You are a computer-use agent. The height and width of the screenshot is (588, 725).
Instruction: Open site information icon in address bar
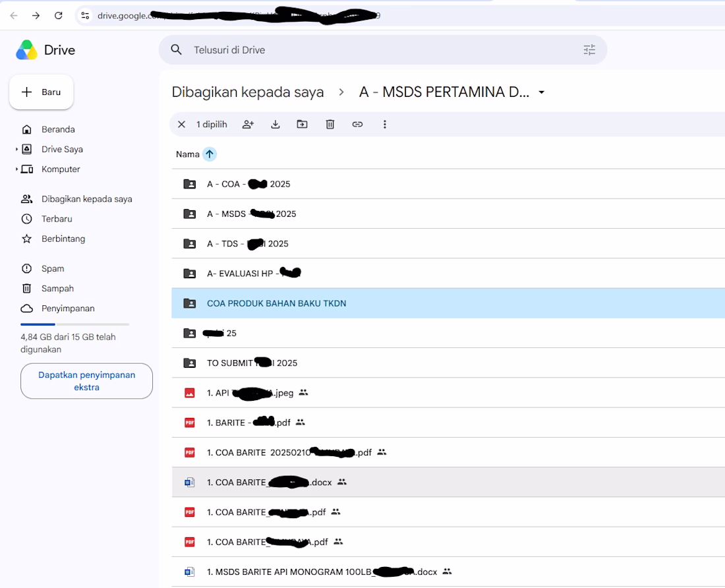[85, 16]
